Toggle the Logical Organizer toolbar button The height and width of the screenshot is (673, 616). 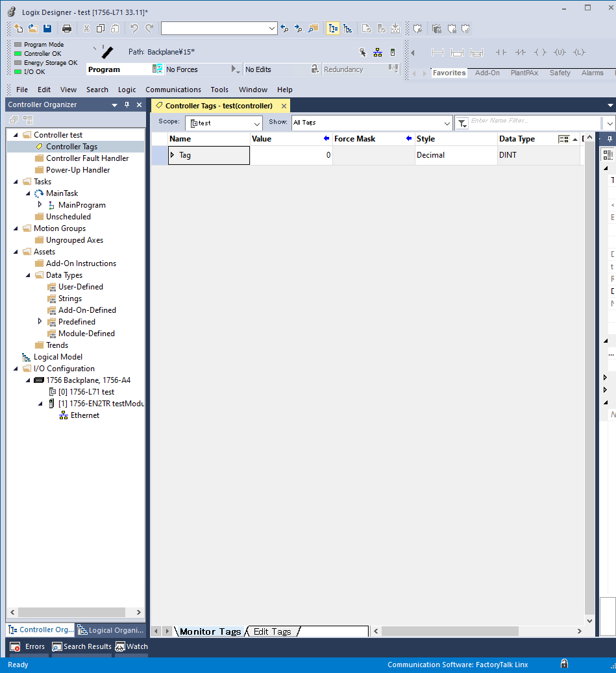pyautogui.click(x=348, y=29)
